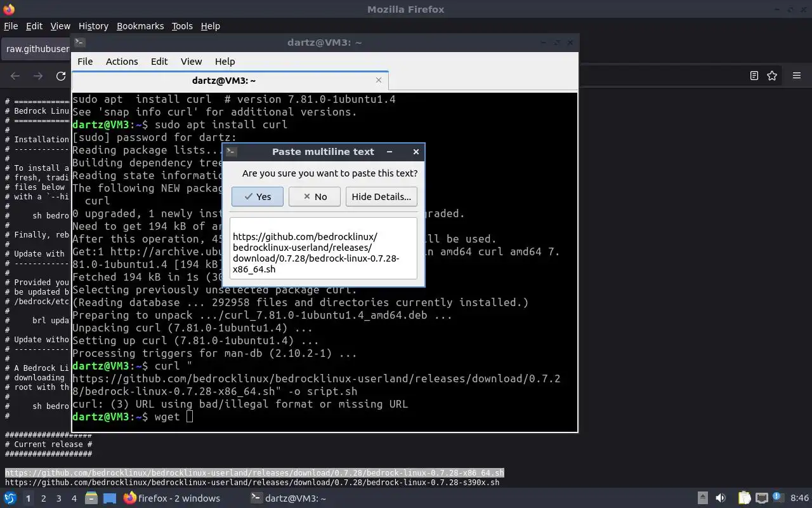Open Firefox hamburger application menu
The width and height of the screenshot is (812, 508).
coord(797,76)
